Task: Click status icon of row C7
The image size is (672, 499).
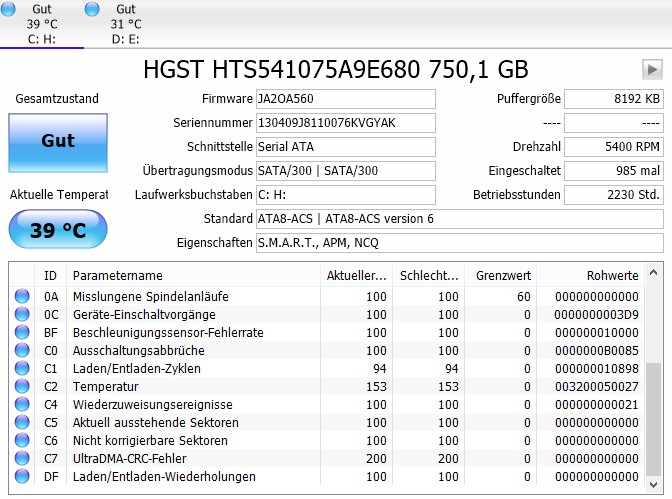Action: 22,458
